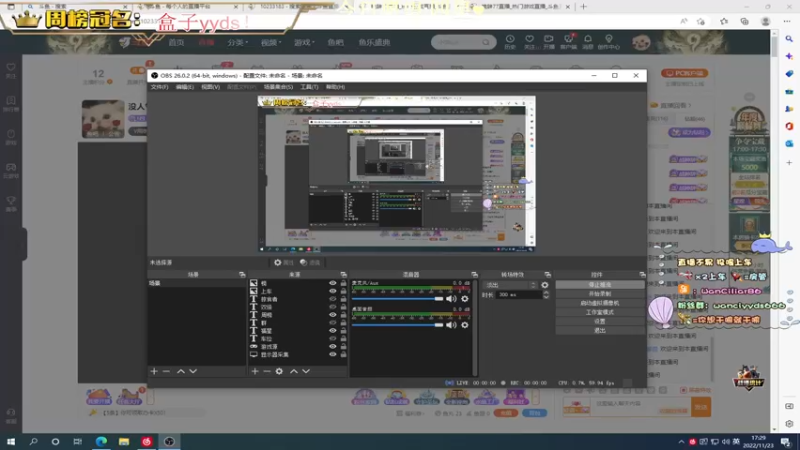The height and width of the screenshot is (450, 800).
Task: Open Task View on the taskbar
Action: point(78,441)
